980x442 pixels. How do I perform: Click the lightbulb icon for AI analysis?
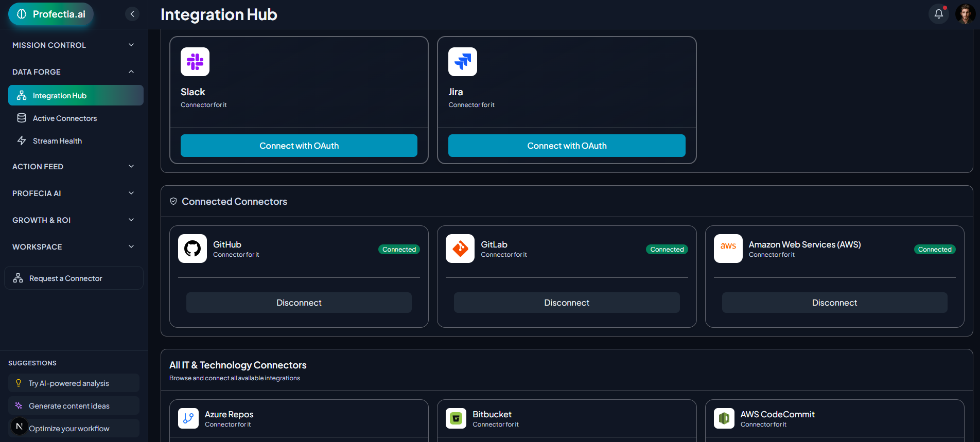point(19,383)
